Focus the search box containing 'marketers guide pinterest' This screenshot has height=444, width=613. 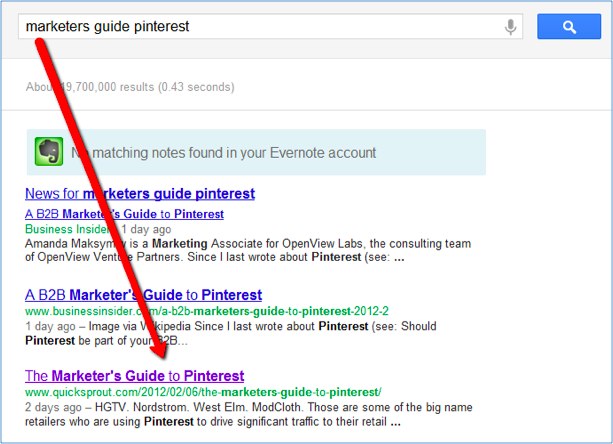(x=260, y=27)
